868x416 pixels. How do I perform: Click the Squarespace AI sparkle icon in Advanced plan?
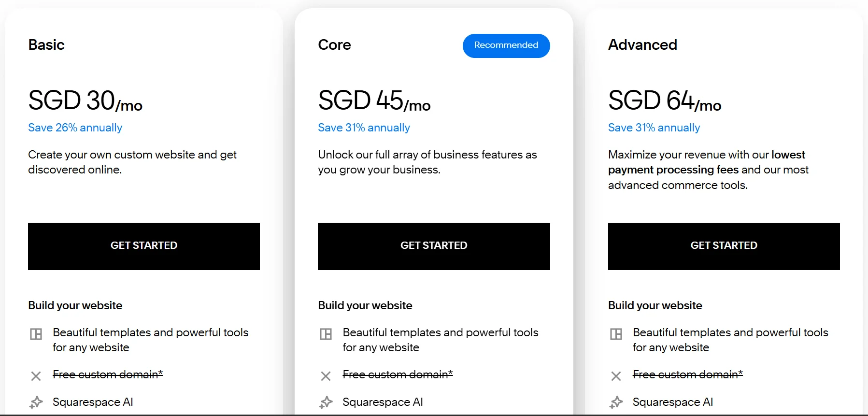616,402
